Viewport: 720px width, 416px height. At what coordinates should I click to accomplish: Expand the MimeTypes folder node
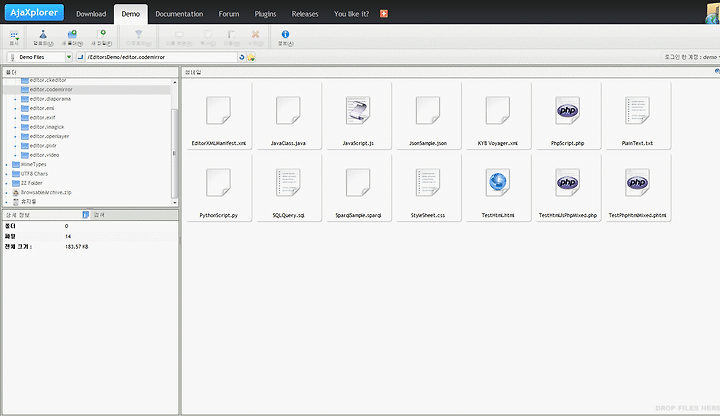pos(6,164)
